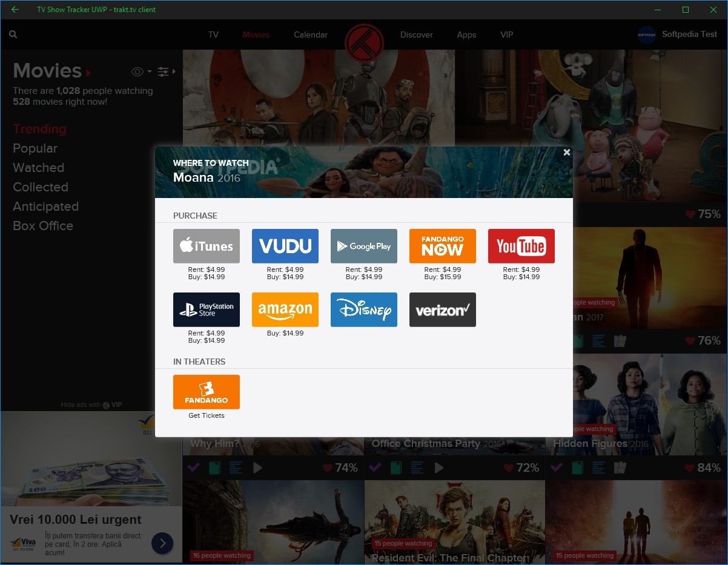Click the 84% heart rating

703,468
